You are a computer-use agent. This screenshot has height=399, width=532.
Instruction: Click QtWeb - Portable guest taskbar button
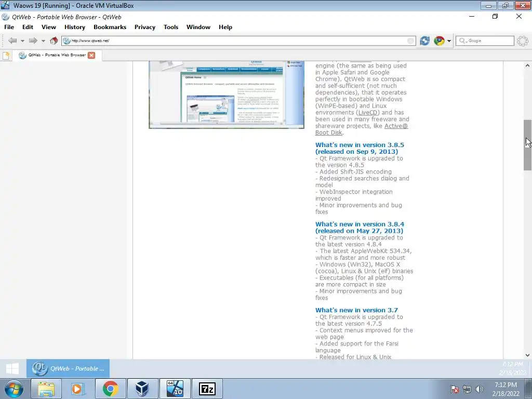(68, 368)
